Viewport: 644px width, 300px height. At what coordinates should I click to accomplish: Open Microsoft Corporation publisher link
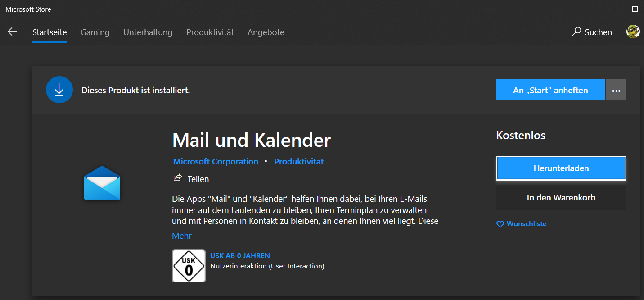pos(216,161)
